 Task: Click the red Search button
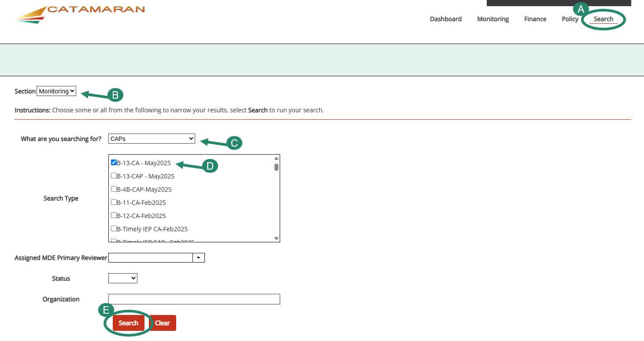[128, 323]
